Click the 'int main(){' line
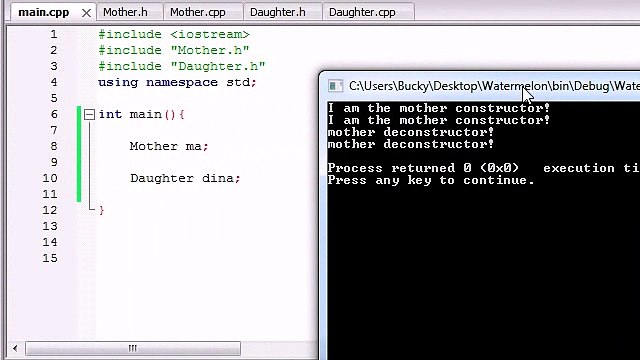Viewport: 640px width, 360px height. tap(141, 114)
